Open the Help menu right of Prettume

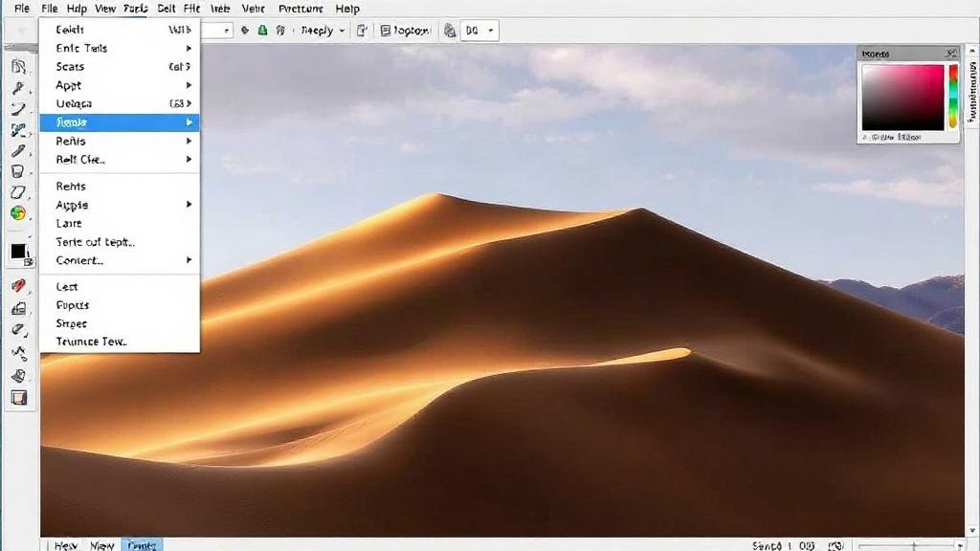coord(346,9)
